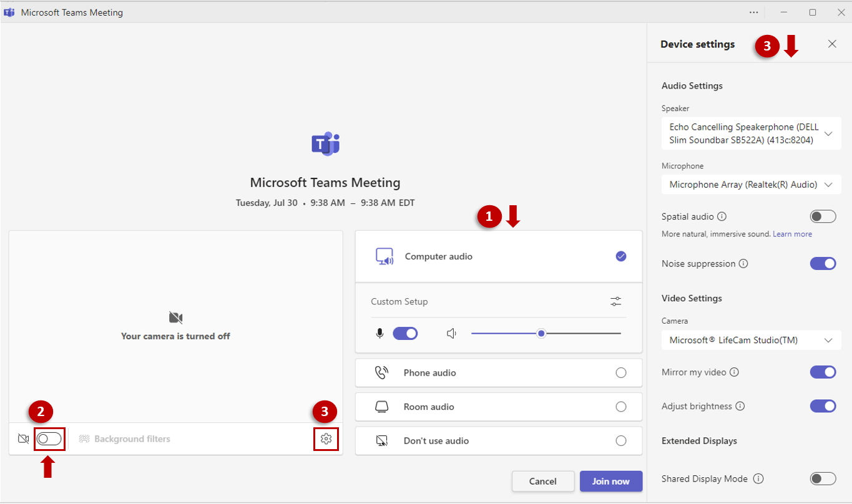Open the Camera selection dropdown

751,341
